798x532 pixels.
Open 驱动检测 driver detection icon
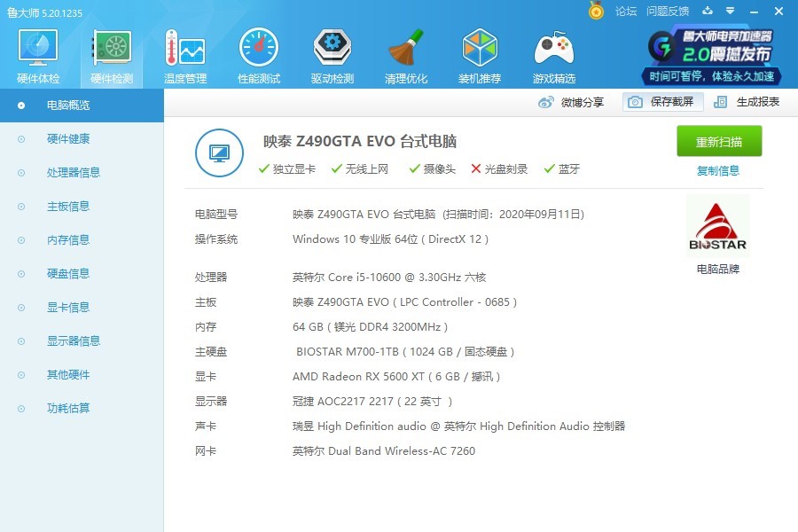pyautogui.click(x=332, y=56)
